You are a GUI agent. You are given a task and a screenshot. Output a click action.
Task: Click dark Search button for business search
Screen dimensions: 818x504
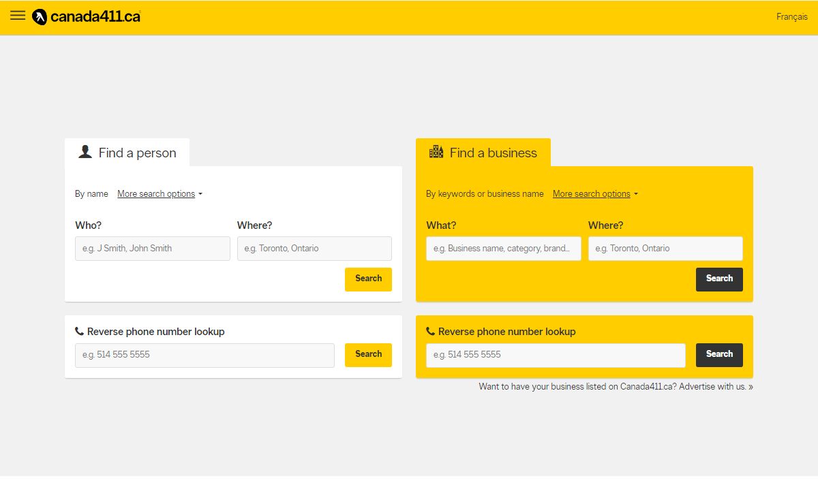coord(719,279)
